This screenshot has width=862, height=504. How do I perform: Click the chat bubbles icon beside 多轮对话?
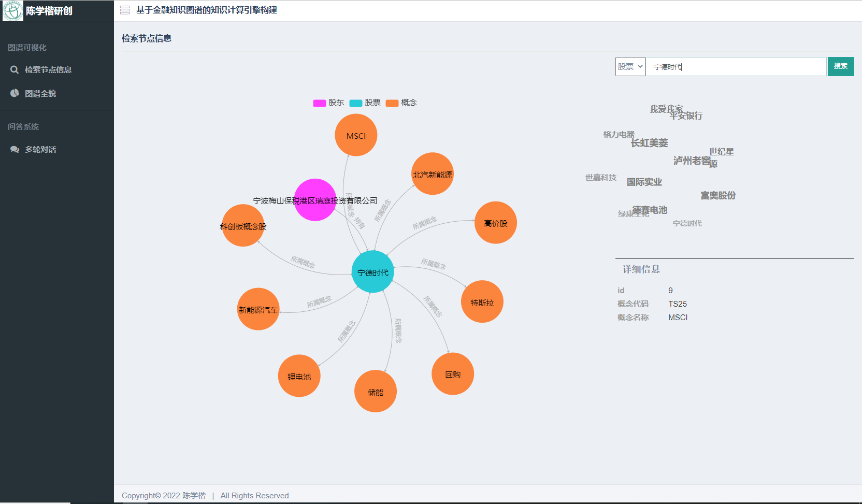(x=15, y=149)
